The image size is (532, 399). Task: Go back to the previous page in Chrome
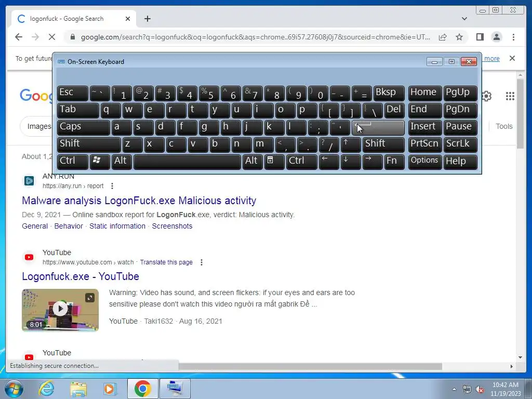19,37
